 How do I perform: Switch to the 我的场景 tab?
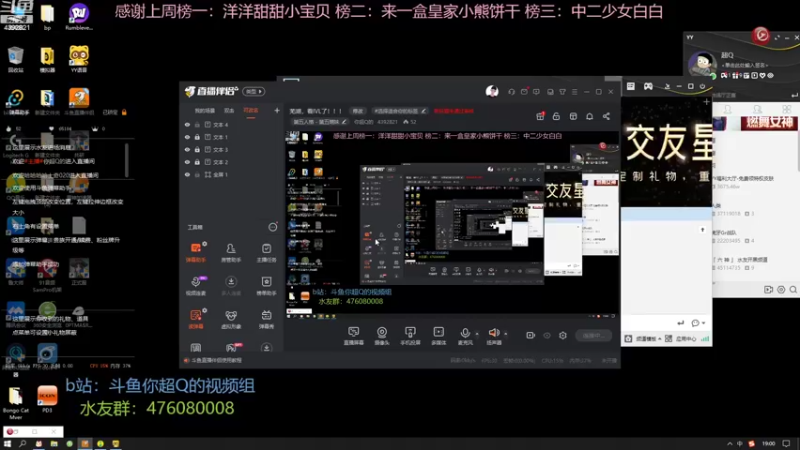[x=205, y=111]
